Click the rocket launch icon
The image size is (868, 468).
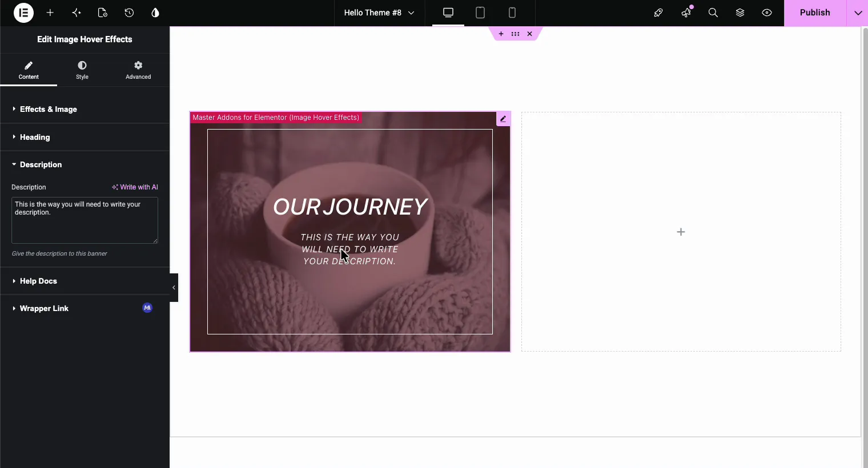[x=658, y=13]
